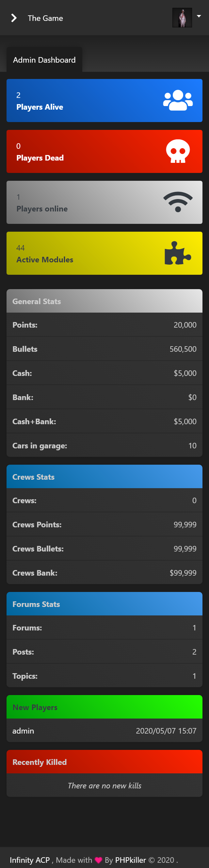Click the Players online wifi icon

click(x=178, y=202)
